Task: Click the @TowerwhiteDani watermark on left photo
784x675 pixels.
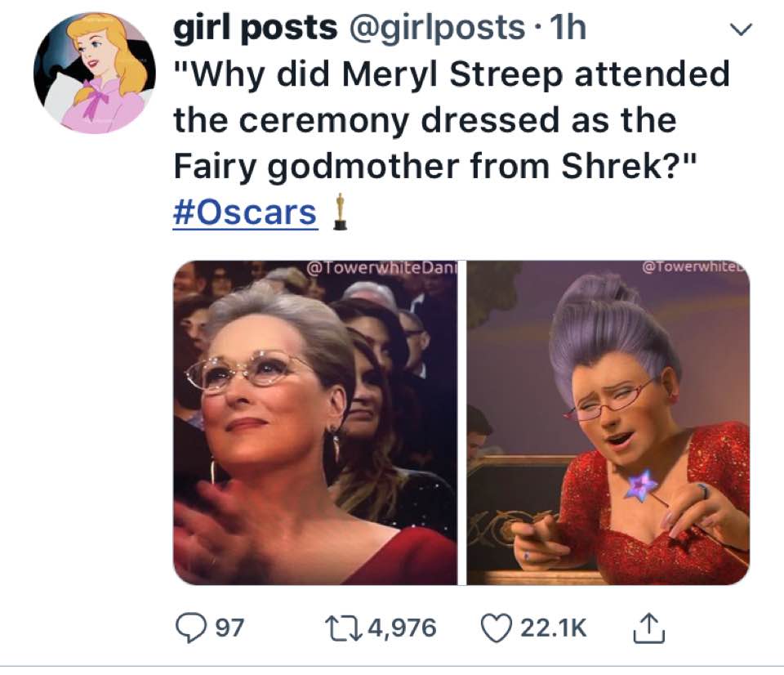Action: [x=381, y=268]
